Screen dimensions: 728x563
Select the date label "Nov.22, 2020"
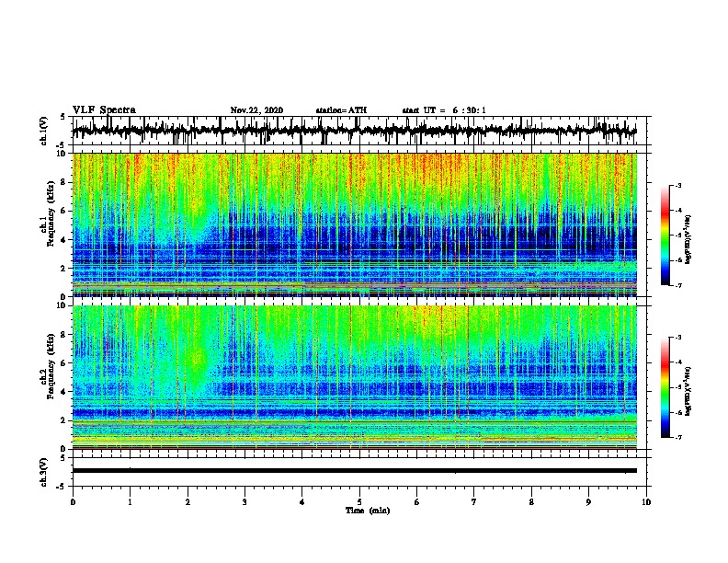(256, 110)
